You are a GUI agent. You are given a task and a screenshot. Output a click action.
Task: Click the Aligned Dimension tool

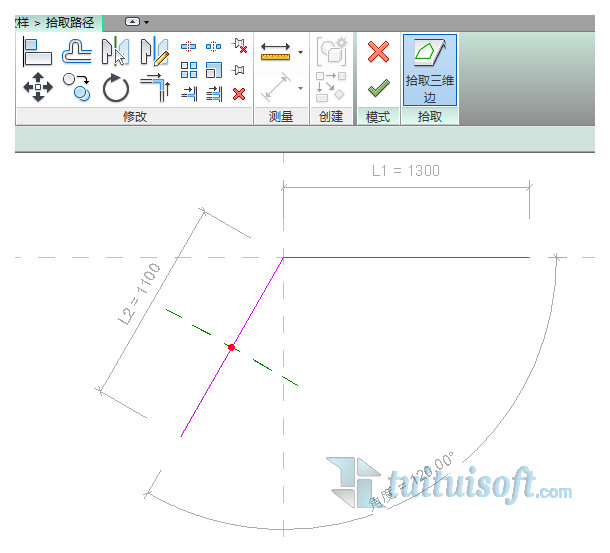pyautogui.click(x=276, y=87)
